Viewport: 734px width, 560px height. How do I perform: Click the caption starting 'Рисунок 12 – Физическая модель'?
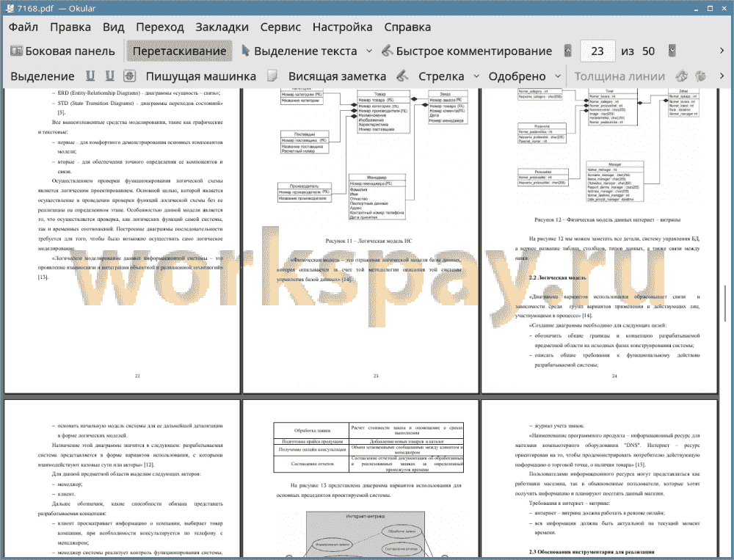[608, 219]
